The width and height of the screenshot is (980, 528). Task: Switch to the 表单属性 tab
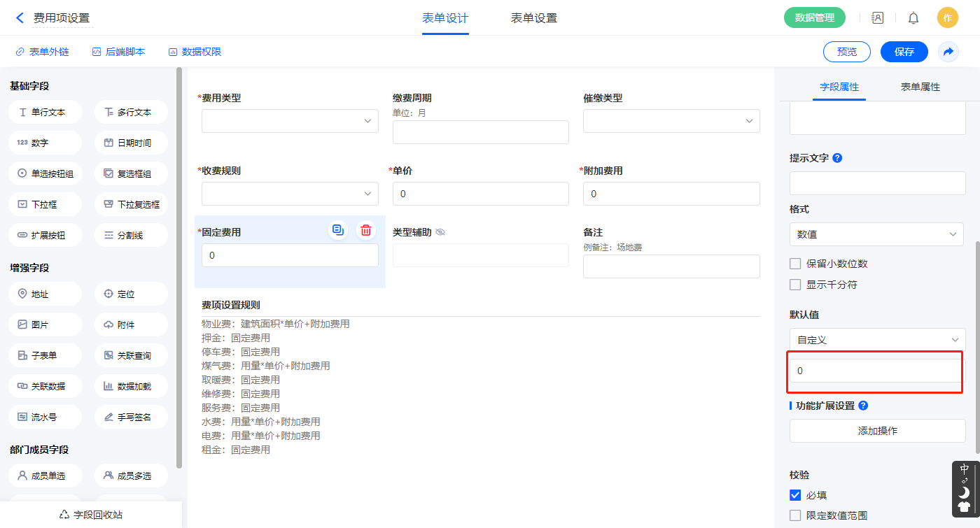(x=920, y=87)
